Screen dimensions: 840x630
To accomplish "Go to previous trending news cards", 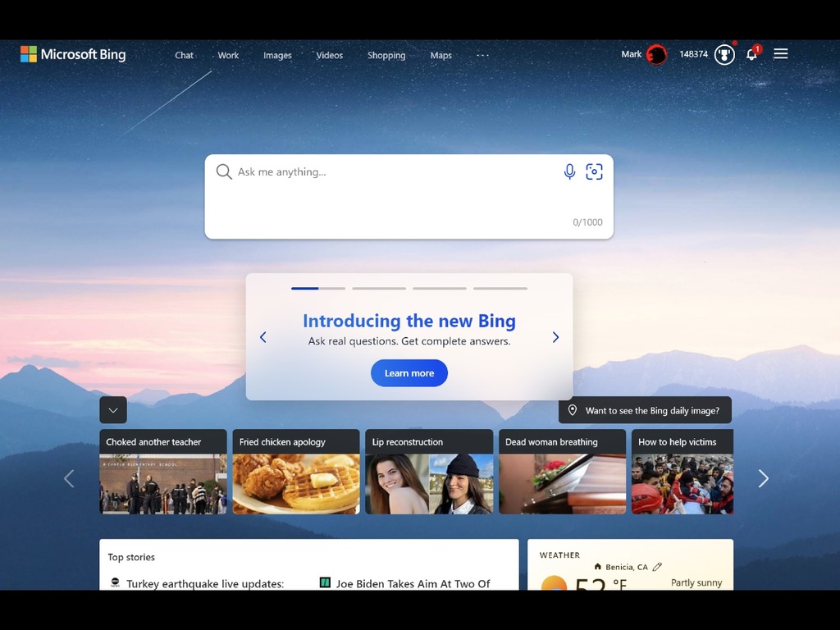I will [x=69, y=478].
